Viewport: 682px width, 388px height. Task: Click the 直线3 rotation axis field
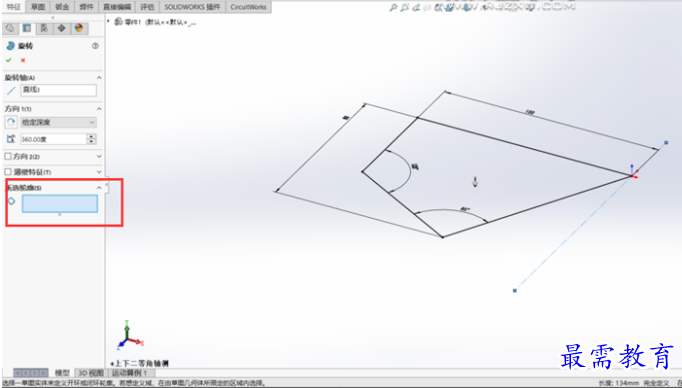[x=58, y=90]
